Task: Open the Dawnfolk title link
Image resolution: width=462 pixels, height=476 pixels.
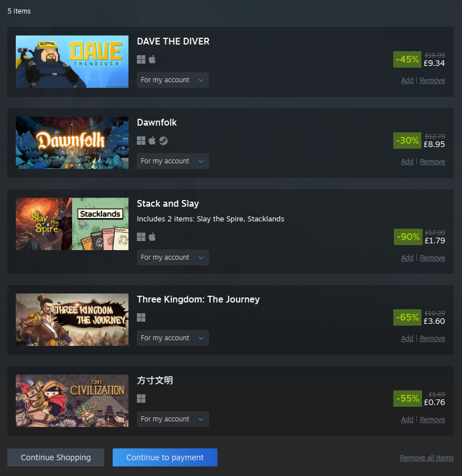Action: (x=157, y=122)
